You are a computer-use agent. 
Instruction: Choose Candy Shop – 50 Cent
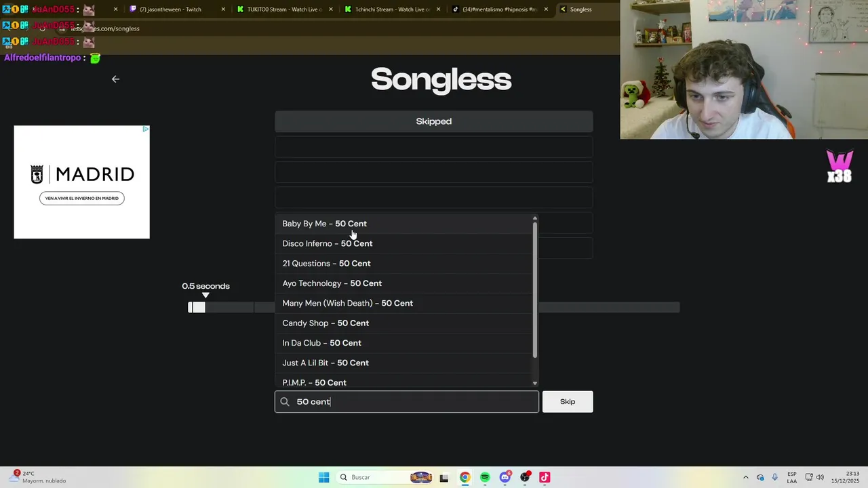[403, 323]
